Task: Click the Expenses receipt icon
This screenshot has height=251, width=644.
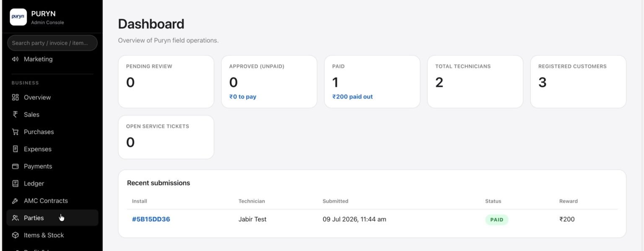Action: [x=16, y=149]
